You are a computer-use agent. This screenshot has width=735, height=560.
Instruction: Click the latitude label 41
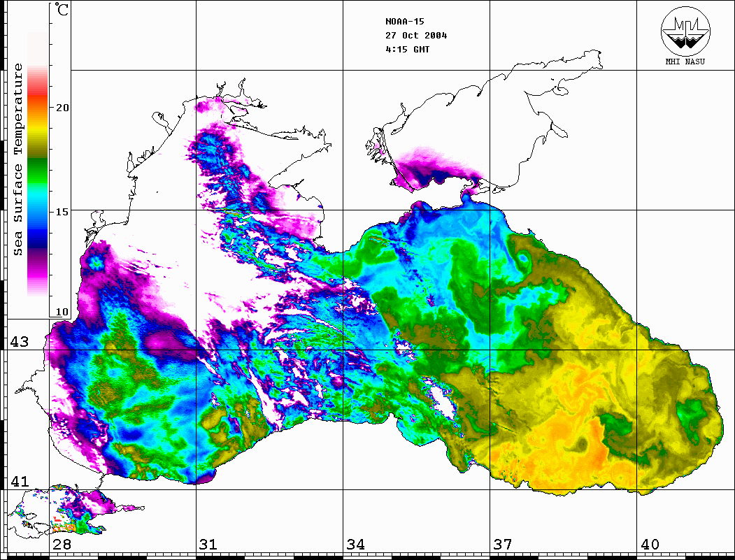(x=20, y=481)
